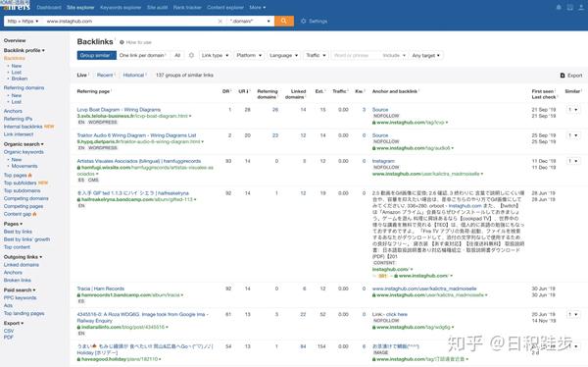Image resolution: width=588 pixels, height=367 pixels.
Task: Open the Language filter dropdown
Action: (x=283, y=55)
